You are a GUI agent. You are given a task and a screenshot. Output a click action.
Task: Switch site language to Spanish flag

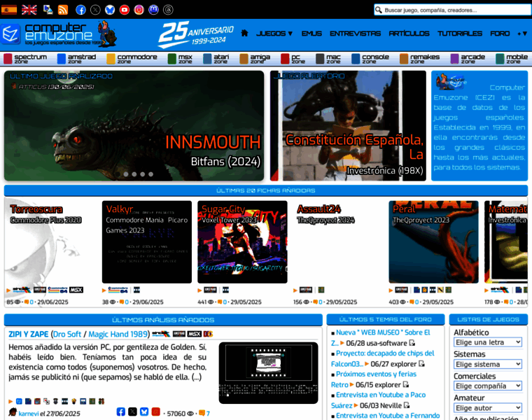click(x=9, y=10)
